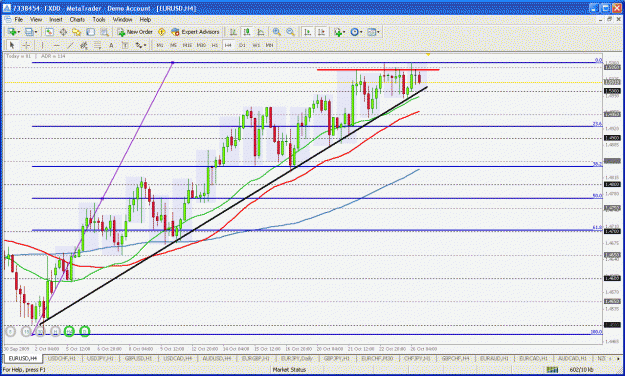
Task: Switch chart to Candlesticks mode
Action: point(247,32)
